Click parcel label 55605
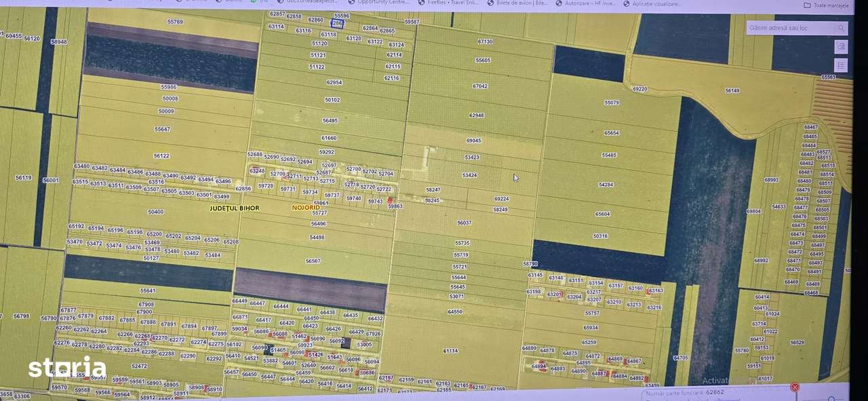Screen dimensions: 868x401 (x=483, y=60)
